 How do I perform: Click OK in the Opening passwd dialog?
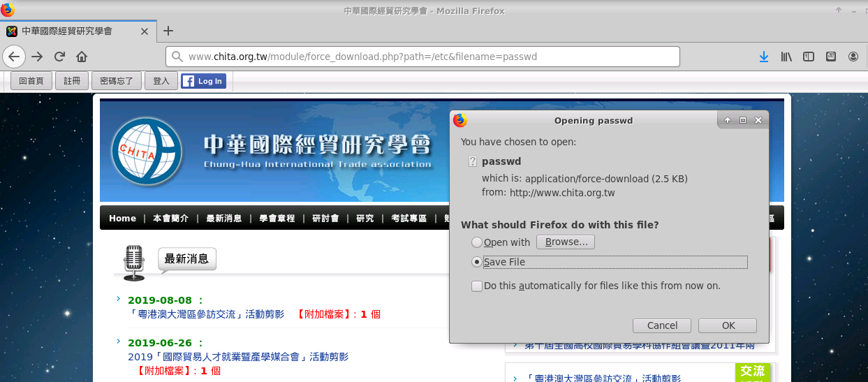click(x=728, y=325)
